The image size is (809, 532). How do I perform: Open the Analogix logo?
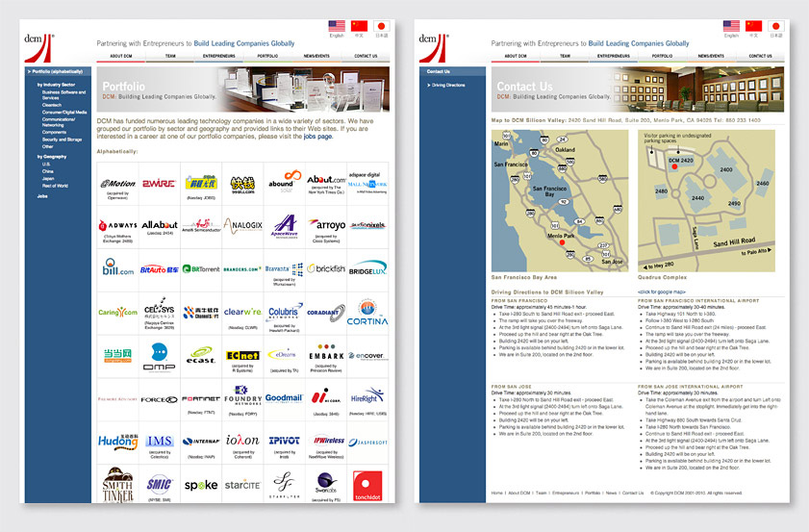[x=243, y=225]
